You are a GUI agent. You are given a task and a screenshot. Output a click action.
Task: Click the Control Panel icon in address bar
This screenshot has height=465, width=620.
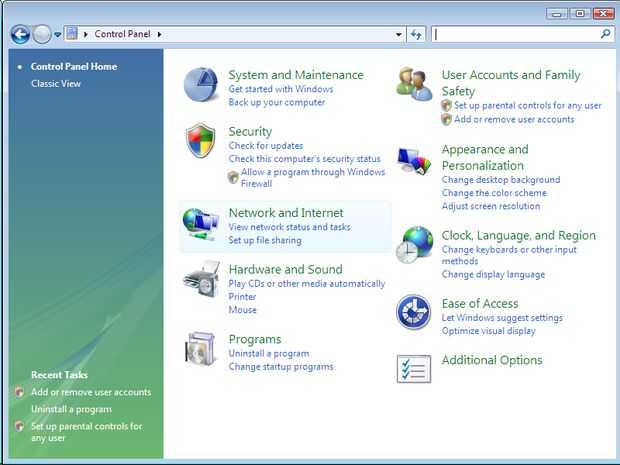tap(72, 34)
